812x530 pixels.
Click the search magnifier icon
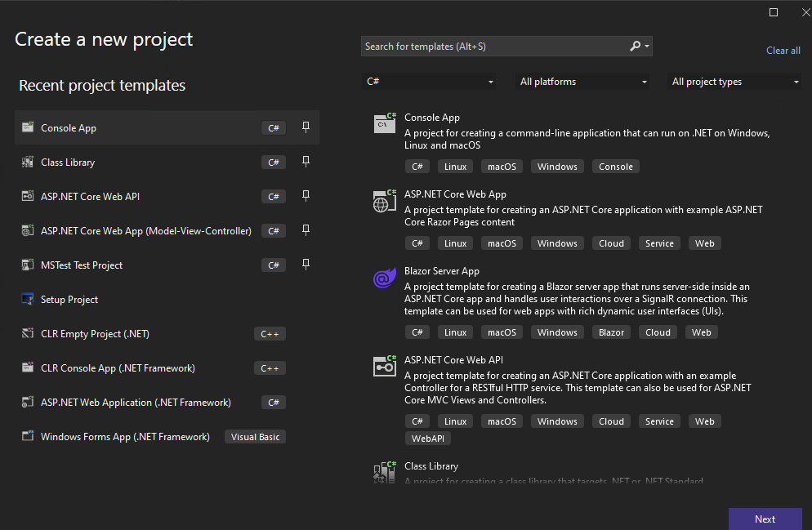coord(635,46)
